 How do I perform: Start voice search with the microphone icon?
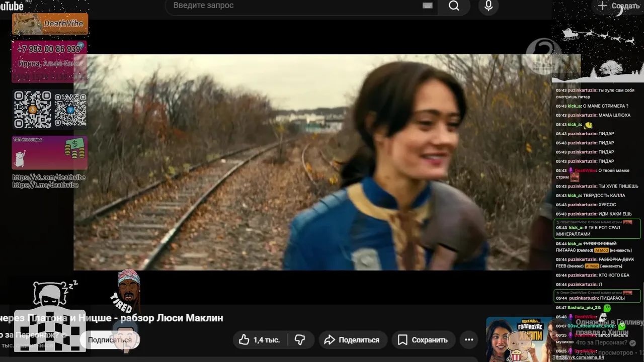[x=488, y=6]
